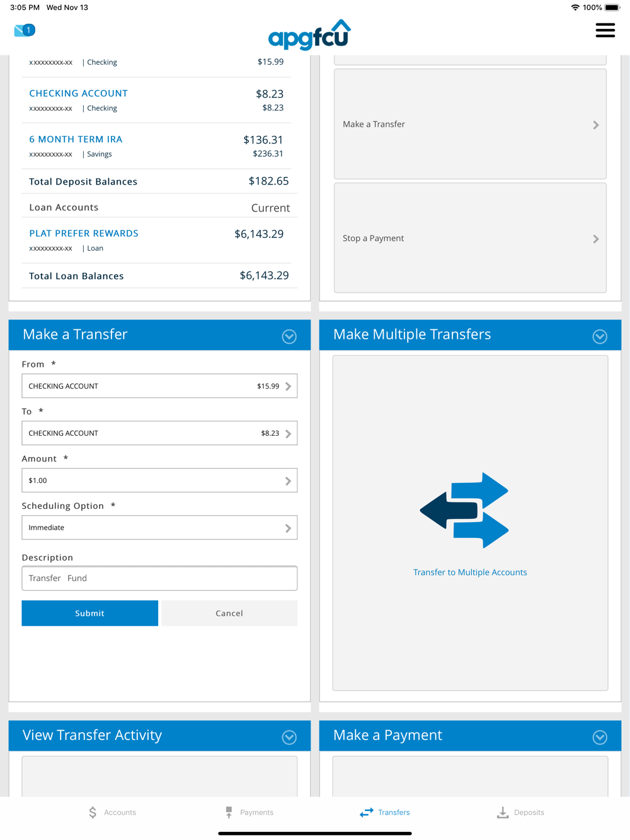Switch to the Payments tab
Viewport: 630px width, 840px height.
249,812
